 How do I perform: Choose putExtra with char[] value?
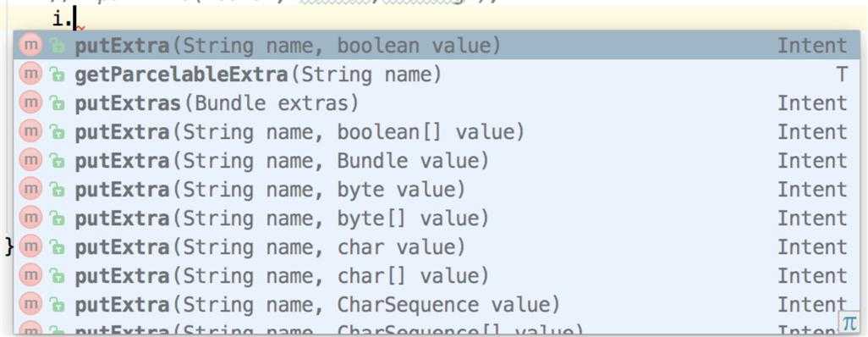click(437, 275)
